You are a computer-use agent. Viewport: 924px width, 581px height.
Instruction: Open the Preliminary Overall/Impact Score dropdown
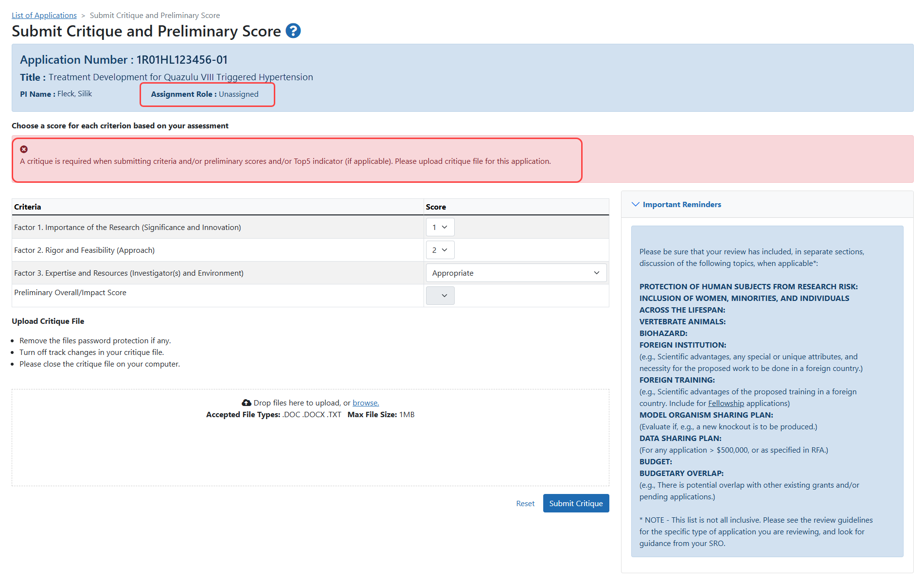tap(440, 296)
